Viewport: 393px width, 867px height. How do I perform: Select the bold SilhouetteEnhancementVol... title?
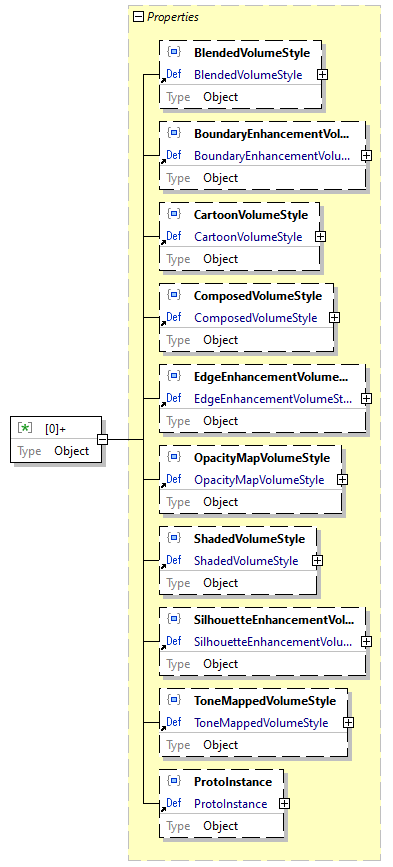[274, 620]
